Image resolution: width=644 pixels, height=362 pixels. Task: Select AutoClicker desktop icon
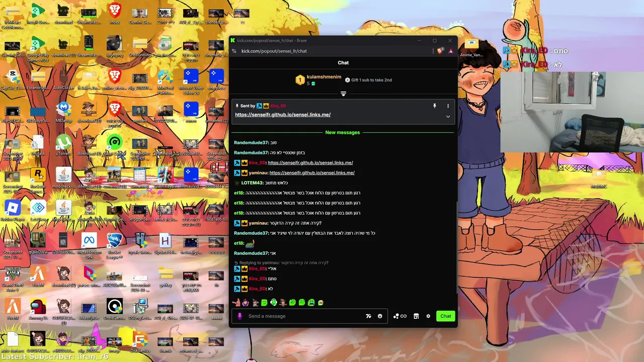[x=63, y=79]
